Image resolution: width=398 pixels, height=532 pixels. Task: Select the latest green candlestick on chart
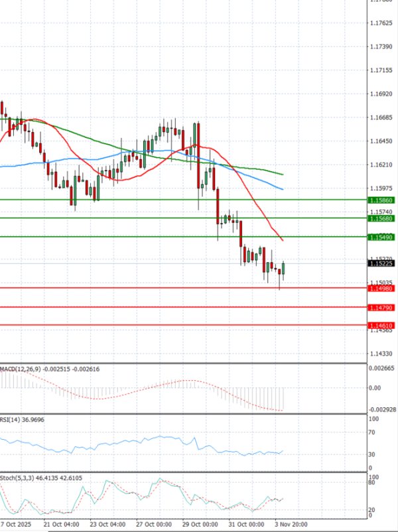tap(283, 267)
